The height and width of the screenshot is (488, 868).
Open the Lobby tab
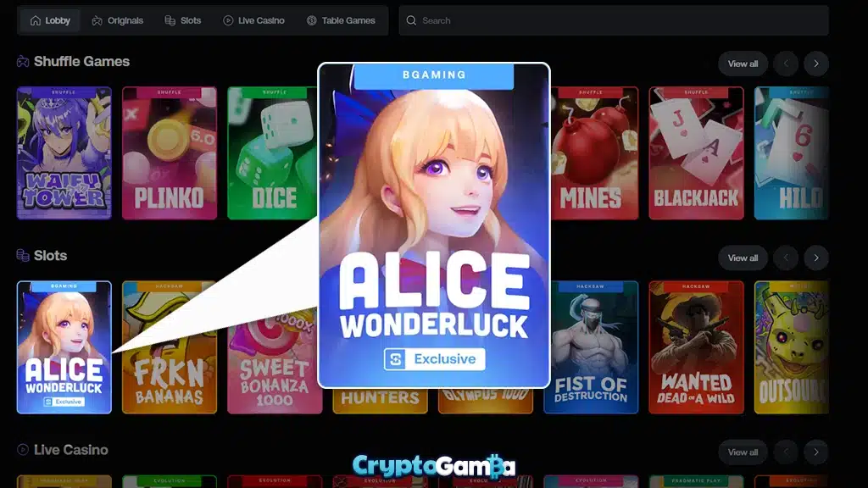click(x=50, y=20)
